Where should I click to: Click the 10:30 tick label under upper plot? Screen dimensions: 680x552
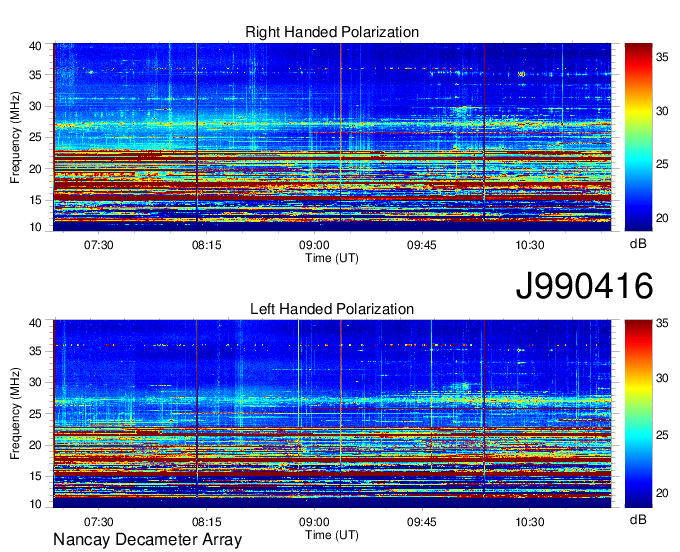click(530, 245)
